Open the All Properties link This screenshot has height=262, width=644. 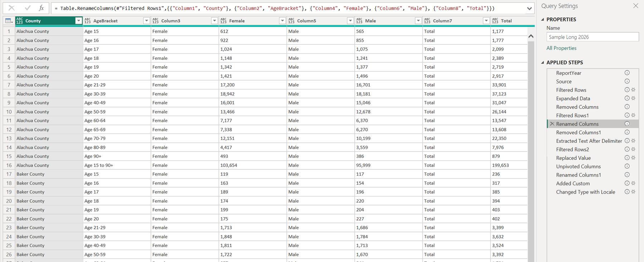pyautogui.click(x=561, y=48)
